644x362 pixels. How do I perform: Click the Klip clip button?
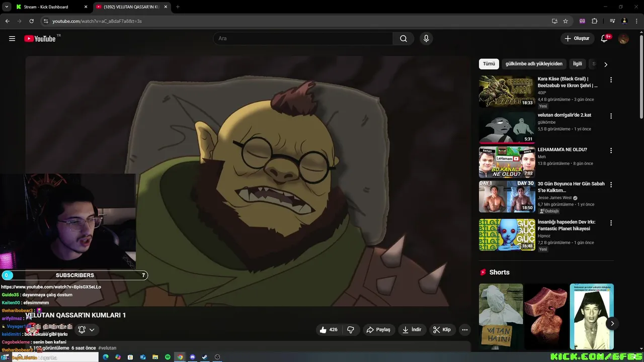point(442,330)
